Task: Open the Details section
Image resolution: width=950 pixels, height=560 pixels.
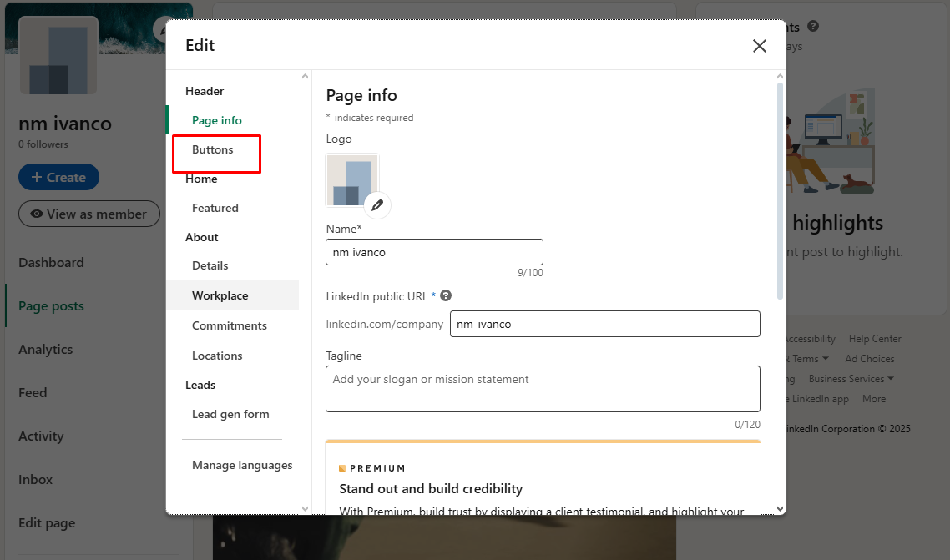Action: point(210,265)
